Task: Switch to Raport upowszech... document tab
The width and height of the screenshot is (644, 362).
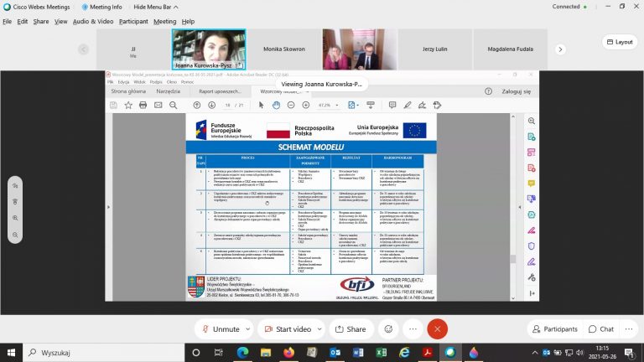Action: pos(221,91)
